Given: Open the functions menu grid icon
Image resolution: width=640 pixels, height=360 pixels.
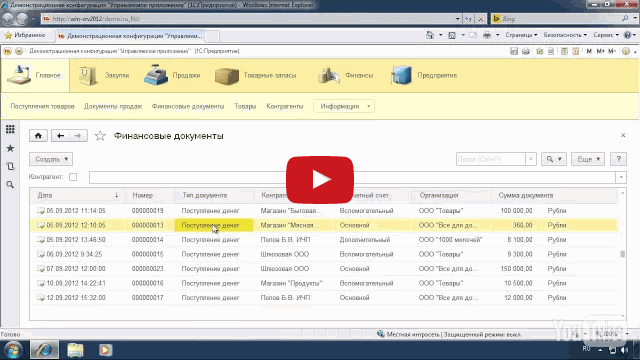Looking at the screenshot, I should coord(10,129).
